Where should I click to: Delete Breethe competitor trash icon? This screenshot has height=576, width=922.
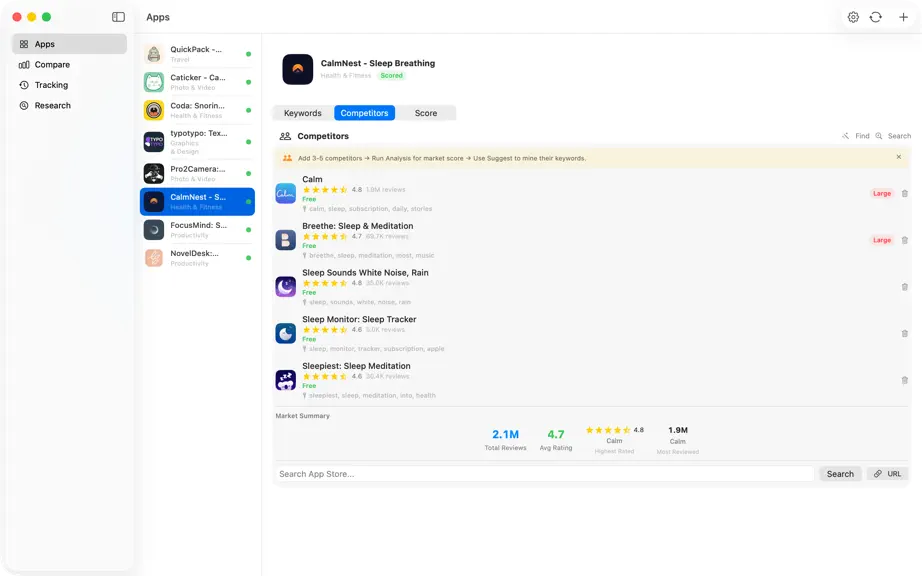click(x=904, y=240)
